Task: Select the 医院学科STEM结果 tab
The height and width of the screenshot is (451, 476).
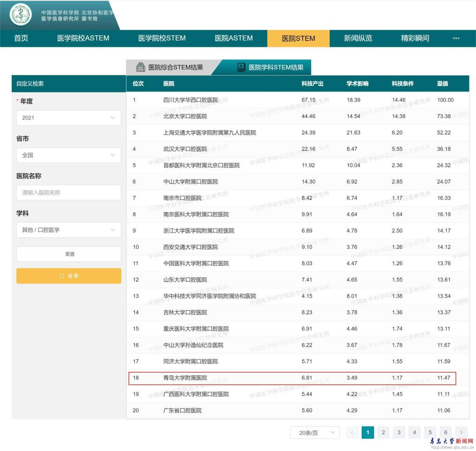Action: [270, 67]
